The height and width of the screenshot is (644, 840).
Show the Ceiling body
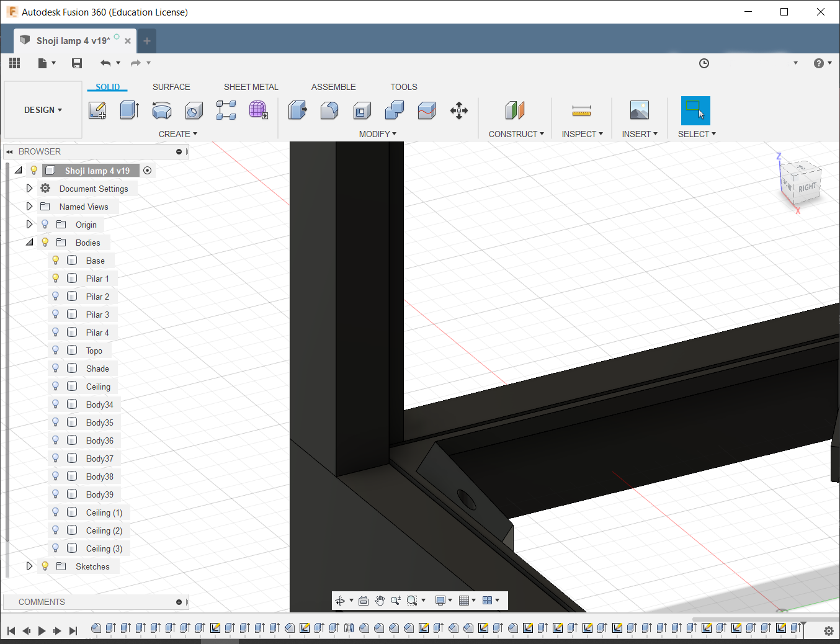click(56, 387)
